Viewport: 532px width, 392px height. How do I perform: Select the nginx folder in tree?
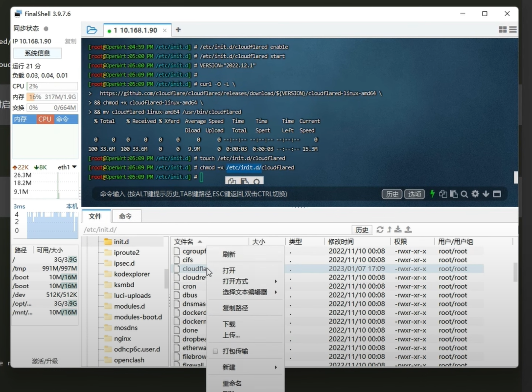(122, 339)
